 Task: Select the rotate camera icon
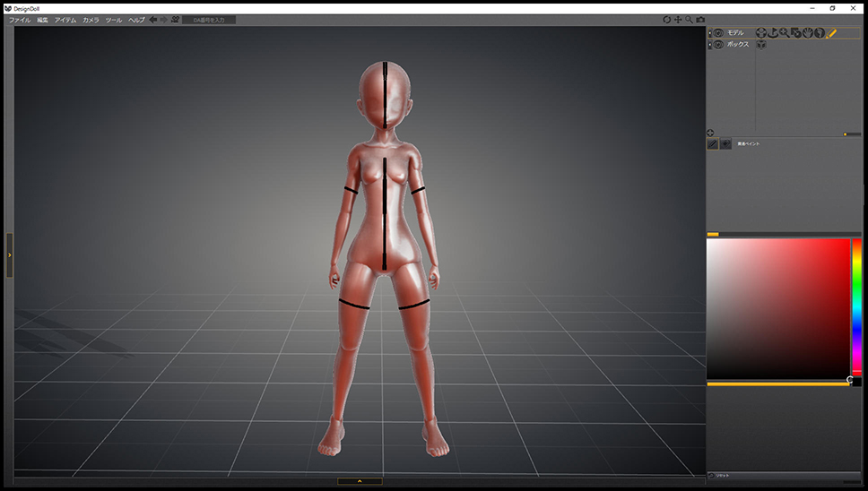click(x=667, y=20)
